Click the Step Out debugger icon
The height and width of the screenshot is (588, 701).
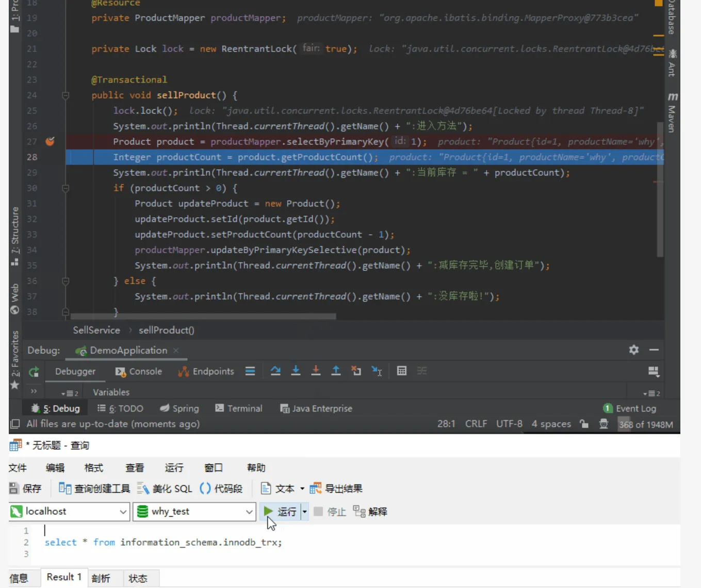coord(336,371)
